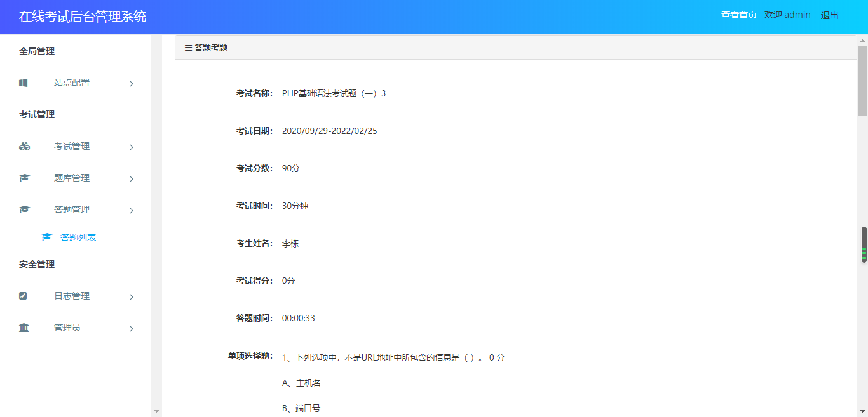Click the graduation cap icon beside 答题列表
The width and height of the screenshot is (868, 417).
(x=46, y=237)
